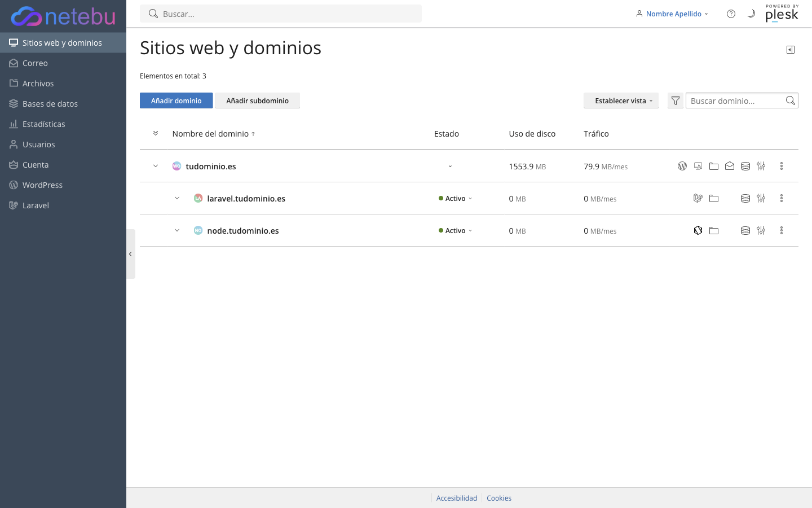This screenshot has height=508, width=812.
Task: Open Nombre Apellido user menu
Action: pos(672,14)
